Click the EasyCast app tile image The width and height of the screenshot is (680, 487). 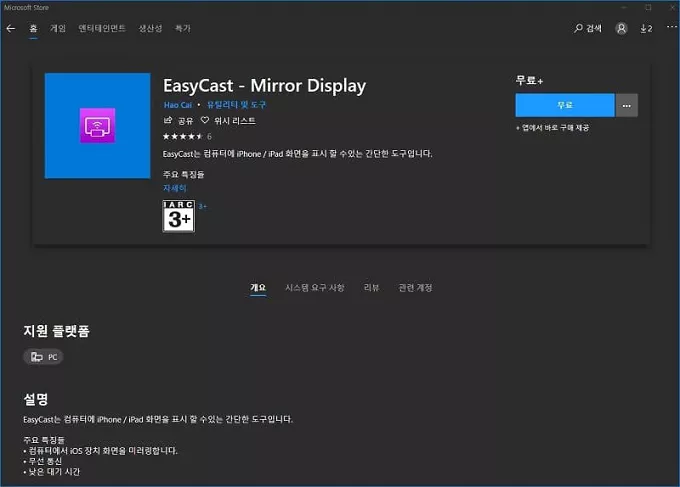[x=98, y=126]
